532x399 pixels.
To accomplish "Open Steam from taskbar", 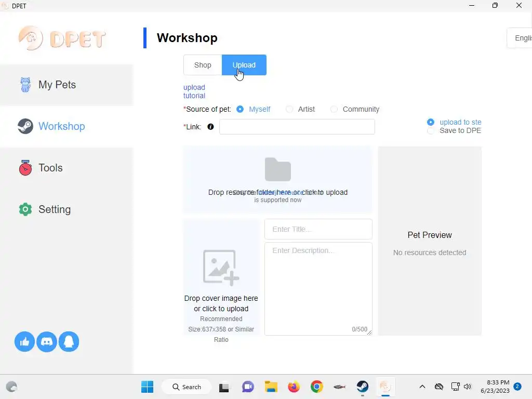I will (x=362, y=387).
